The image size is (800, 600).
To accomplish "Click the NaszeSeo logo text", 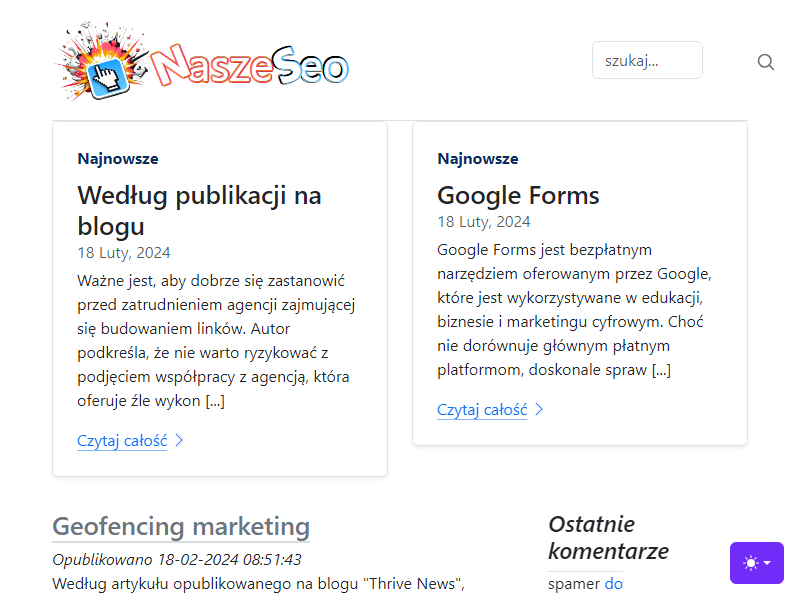I will (249, 65).
